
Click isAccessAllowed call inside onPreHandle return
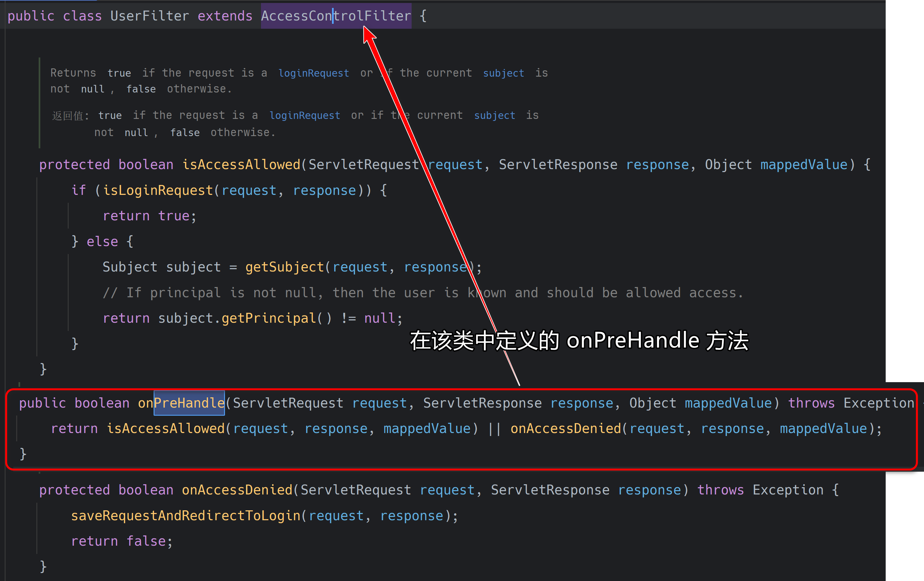pos(166,428)
